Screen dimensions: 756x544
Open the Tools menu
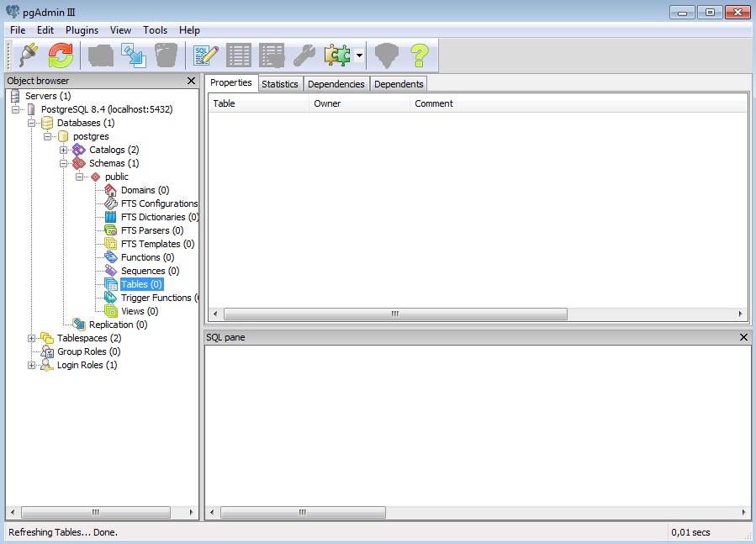(156, 30)
